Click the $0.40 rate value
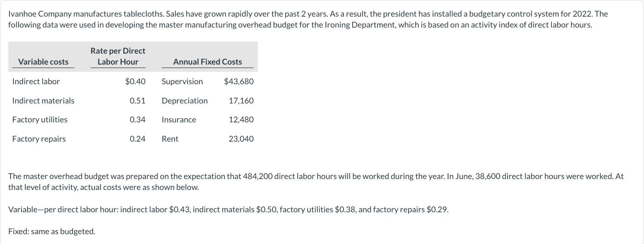Image resolution: width=644 pixels, height=244 pixels. pyautogui.click(x=135, y=81)
